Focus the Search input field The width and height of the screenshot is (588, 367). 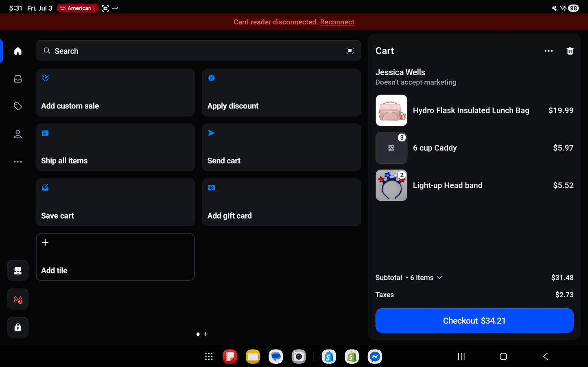coord(199,51)
